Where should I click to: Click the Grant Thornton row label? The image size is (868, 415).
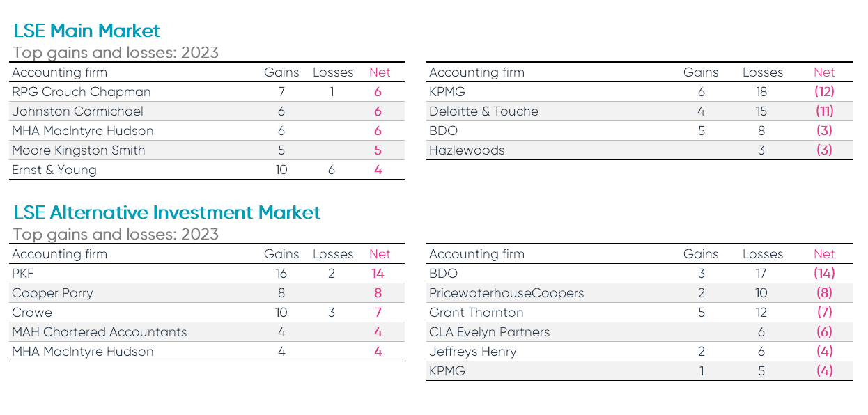click(476, 313)
